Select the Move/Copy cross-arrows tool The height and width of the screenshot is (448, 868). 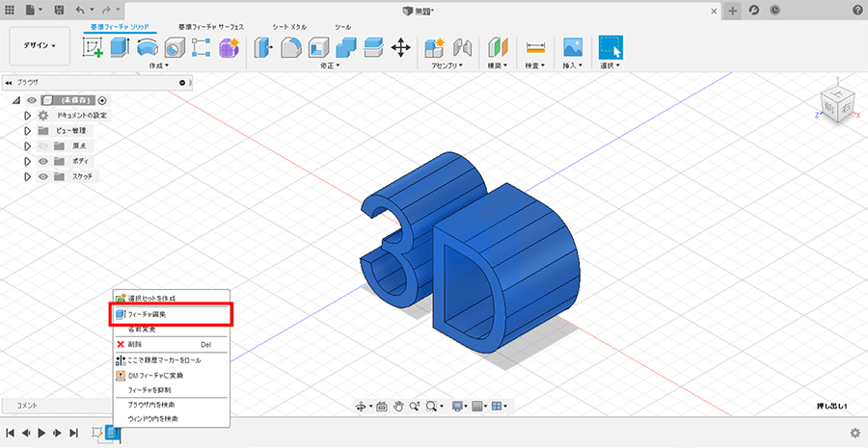click(401, 46)
